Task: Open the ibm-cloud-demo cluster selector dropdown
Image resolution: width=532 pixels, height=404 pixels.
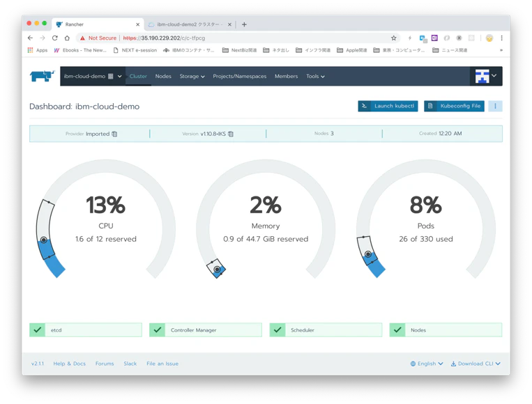Action: click(93, 76)
